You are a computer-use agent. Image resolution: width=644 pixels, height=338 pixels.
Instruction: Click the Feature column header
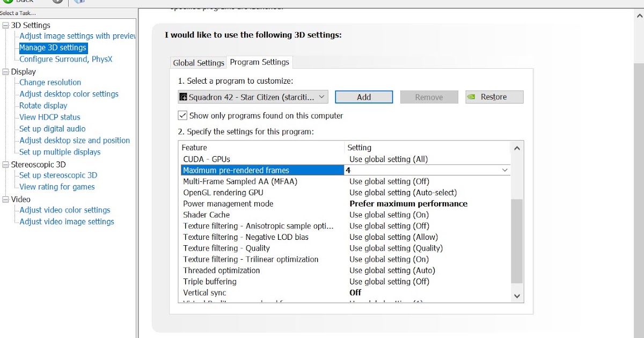click(261, 148)
